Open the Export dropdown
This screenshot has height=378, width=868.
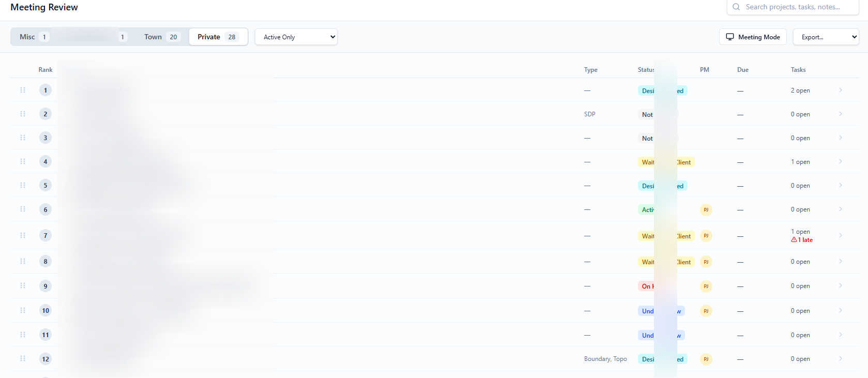click(826, 37)
